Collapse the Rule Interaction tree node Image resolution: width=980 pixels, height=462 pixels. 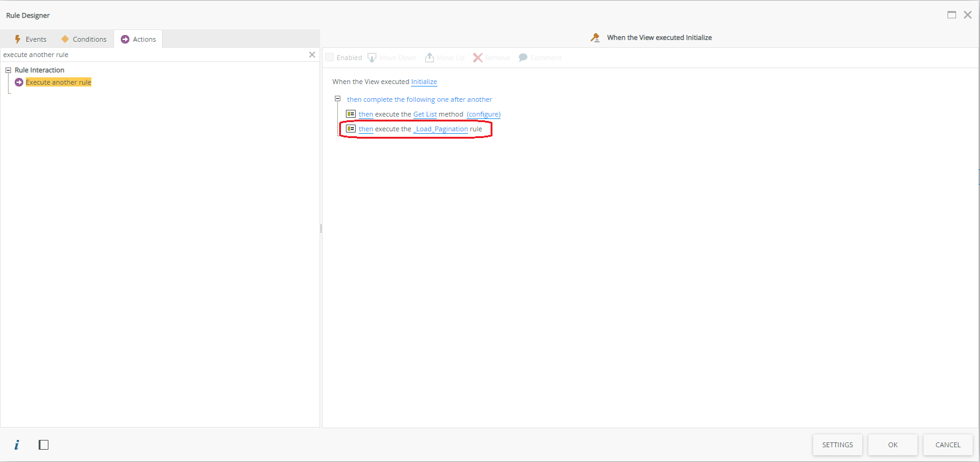click(9, 70)
